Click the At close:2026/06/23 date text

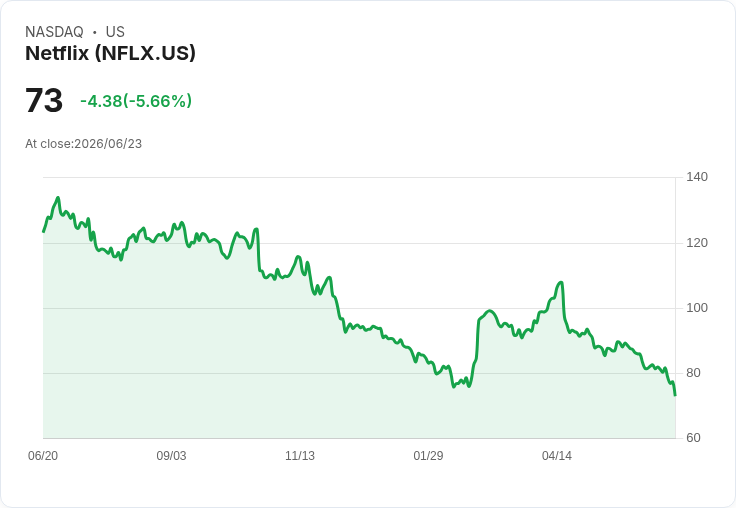tap(84, 144)
